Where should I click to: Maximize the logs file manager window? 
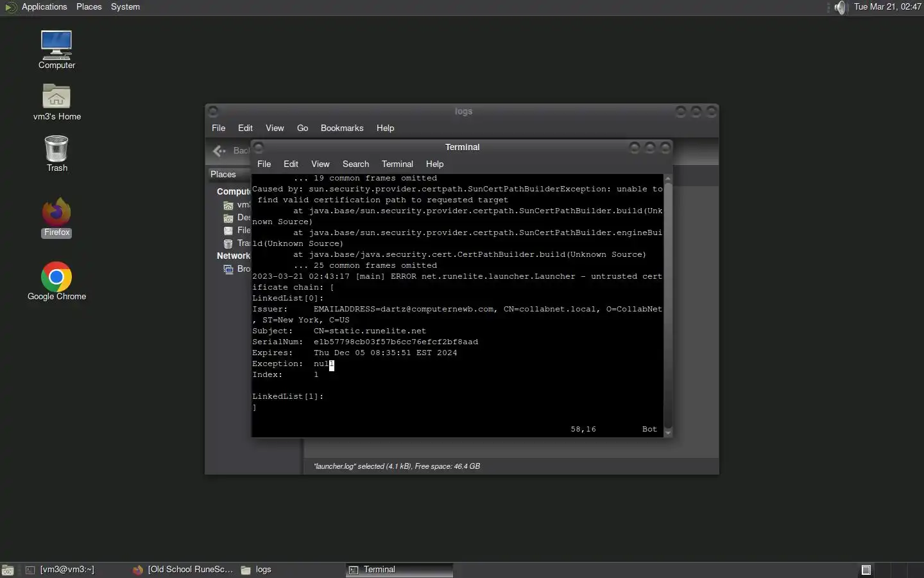pos(696,112)
